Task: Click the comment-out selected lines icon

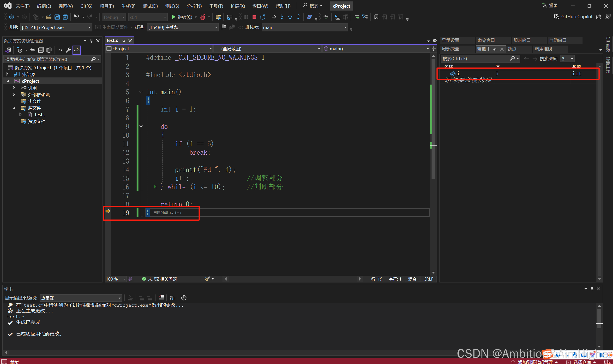Action: pyautogui.click(x=357, y=17)
